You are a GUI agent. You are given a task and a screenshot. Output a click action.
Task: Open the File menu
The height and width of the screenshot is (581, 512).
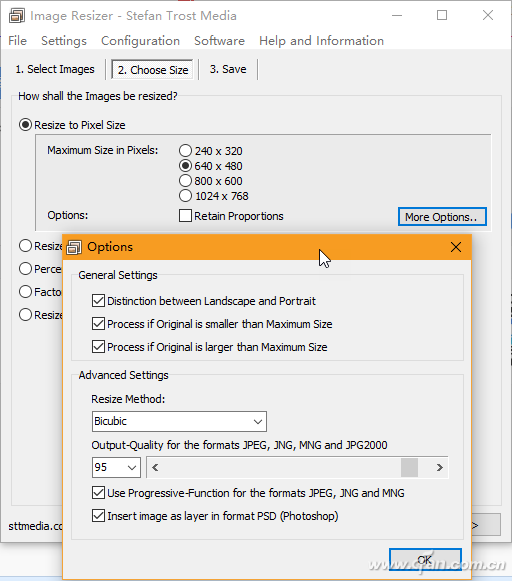pos(17,41)
